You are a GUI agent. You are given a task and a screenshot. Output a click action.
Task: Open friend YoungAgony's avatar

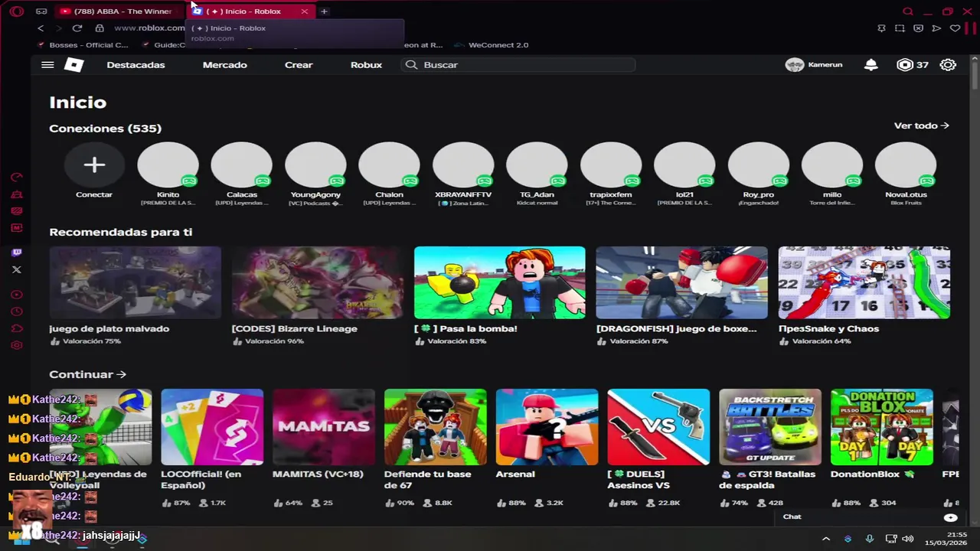pos(315,165)
